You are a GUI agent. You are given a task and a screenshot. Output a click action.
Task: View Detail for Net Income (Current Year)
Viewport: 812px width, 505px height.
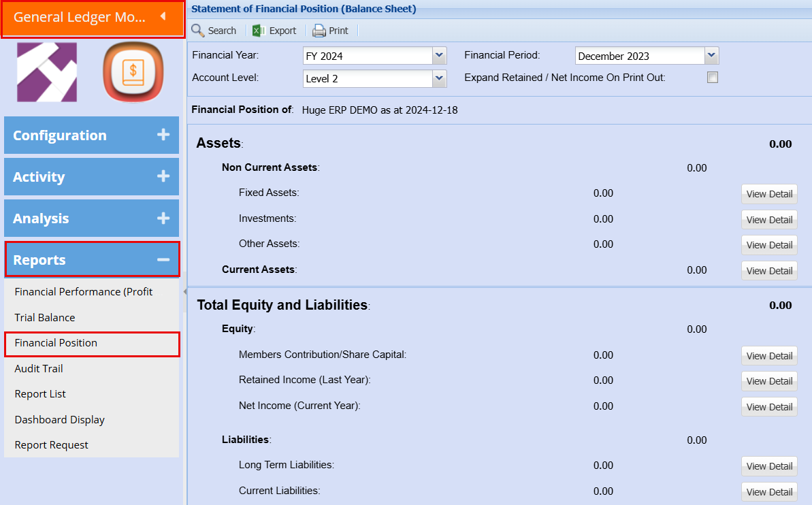(x=769, y=407)
